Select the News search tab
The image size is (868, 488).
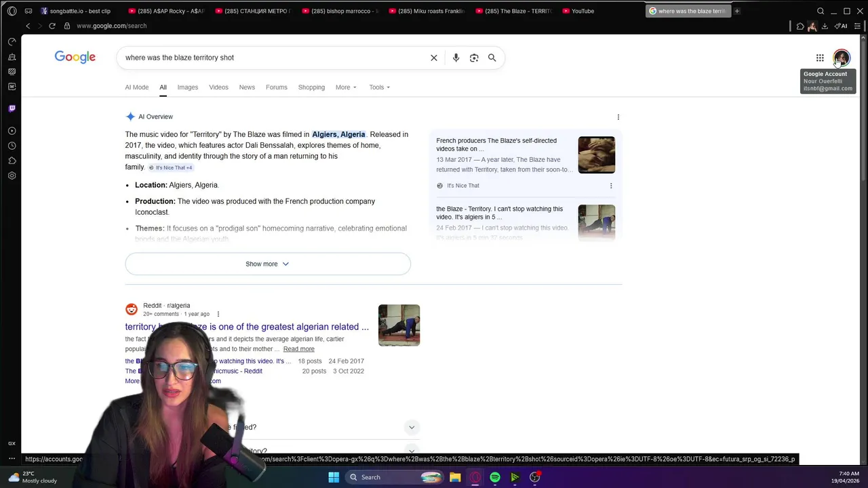(247, 87)
